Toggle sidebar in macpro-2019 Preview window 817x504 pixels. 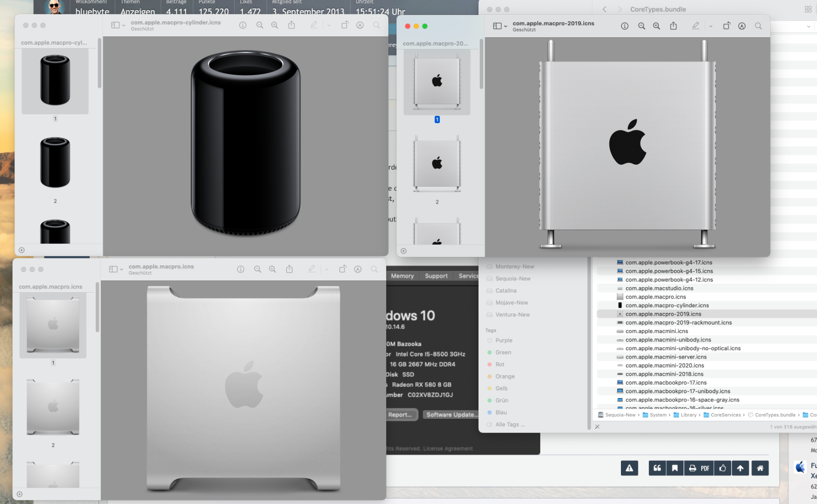click(x=497, y=26)
